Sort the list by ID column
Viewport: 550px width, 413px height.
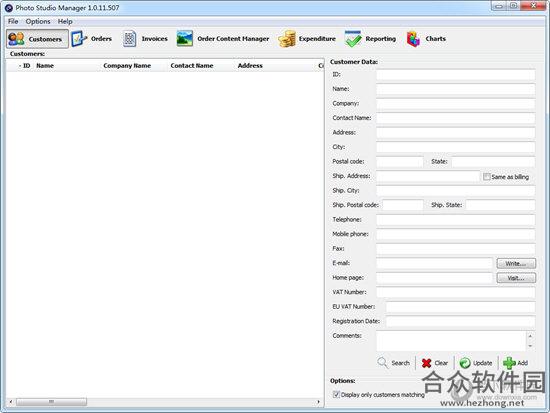pos(25,66)
